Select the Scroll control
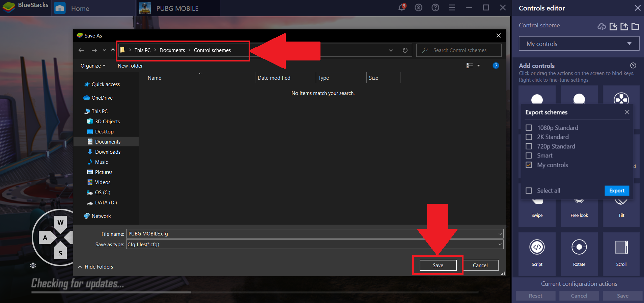Viewport: 644px width, 303px height. point(621,253)
